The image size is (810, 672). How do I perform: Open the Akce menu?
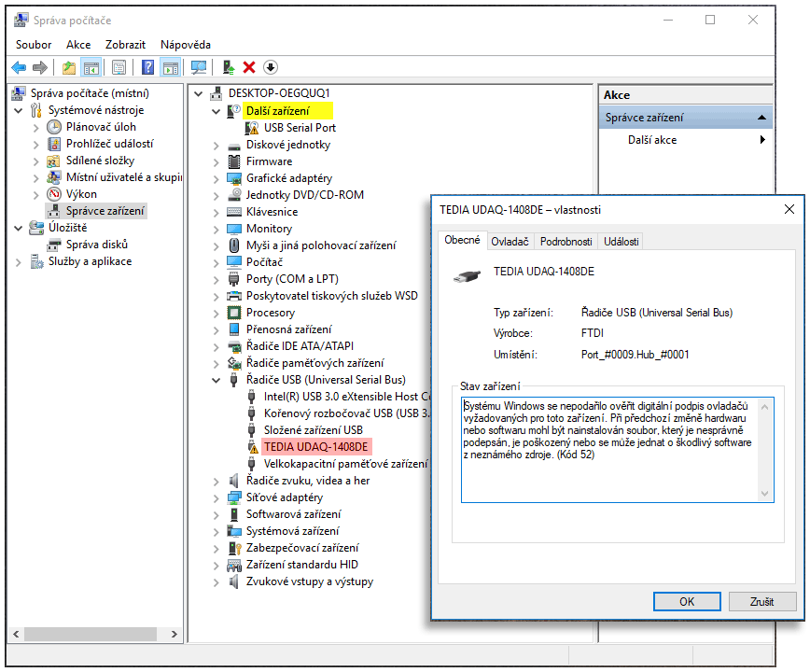click(x=78, y=45)
